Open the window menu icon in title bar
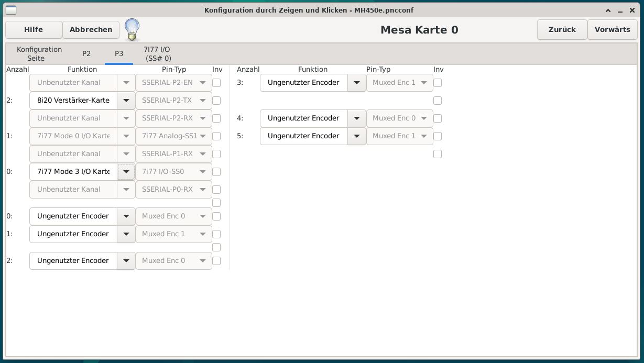The width and height of the screenshot is (644, 363). click(10, 10)
